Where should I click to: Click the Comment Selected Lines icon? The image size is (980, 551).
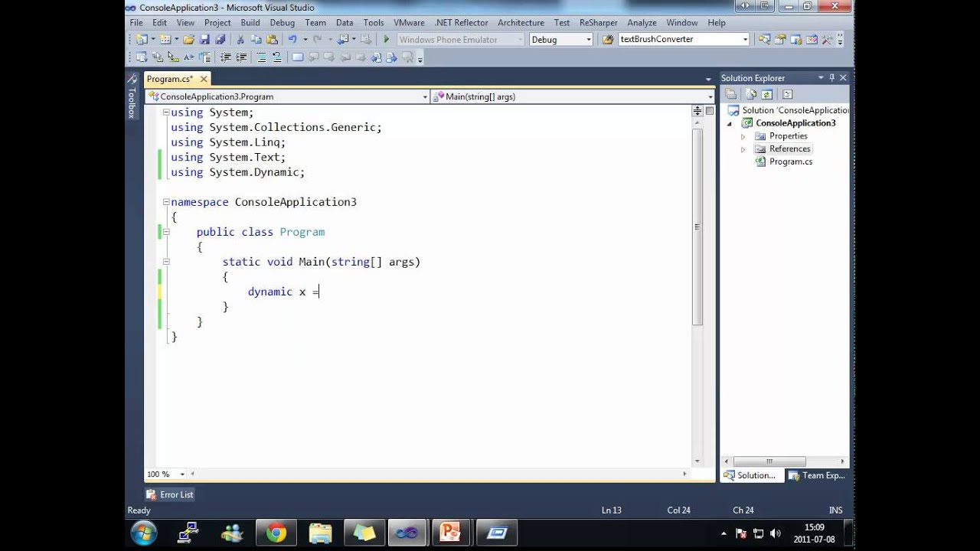point(261,57)
